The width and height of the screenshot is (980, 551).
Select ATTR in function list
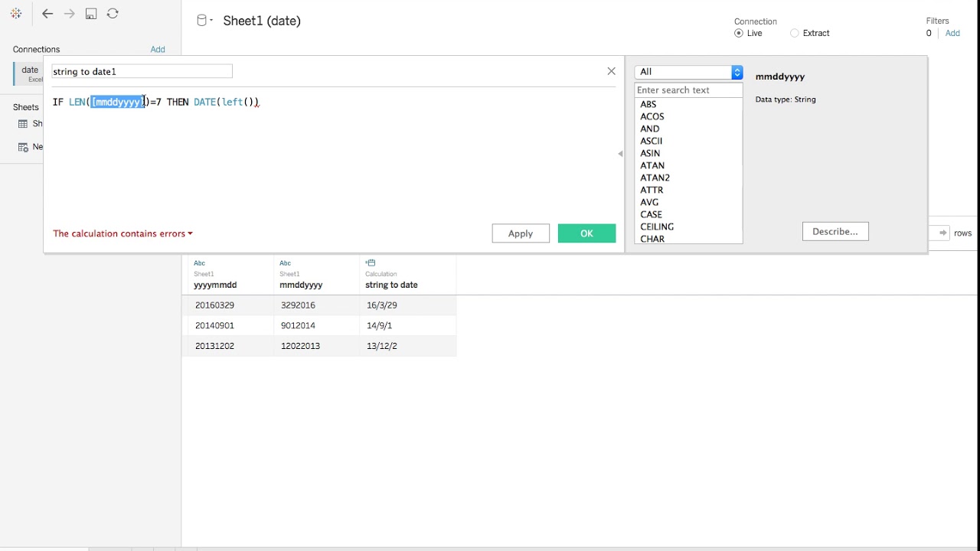[652, 190]
